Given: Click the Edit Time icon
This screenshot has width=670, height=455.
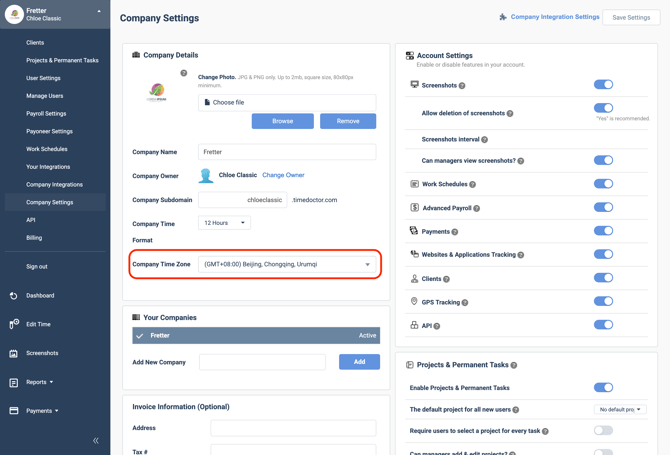Looking at the screenshot, I should 14,324.
